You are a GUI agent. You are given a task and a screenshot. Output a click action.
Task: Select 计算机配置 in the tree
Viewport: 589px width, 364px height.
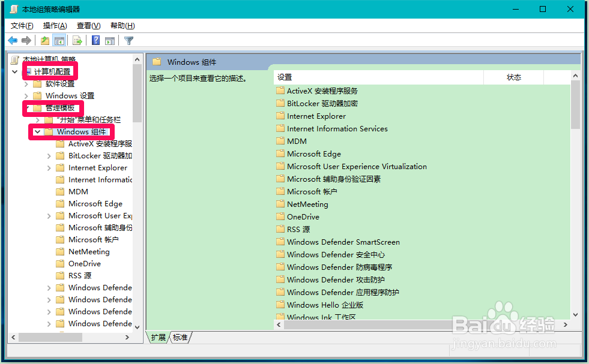point(52,72)
